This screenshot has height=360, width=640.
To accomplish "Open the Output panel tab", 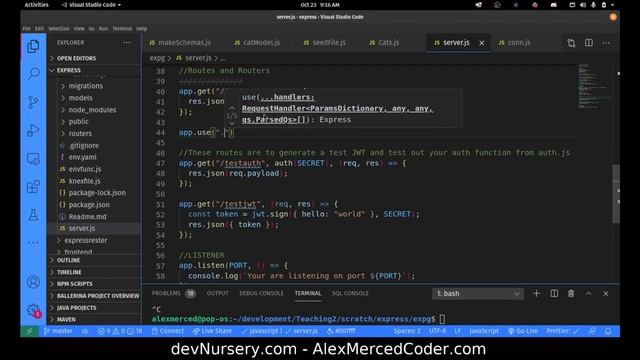I will coord(217,293).
